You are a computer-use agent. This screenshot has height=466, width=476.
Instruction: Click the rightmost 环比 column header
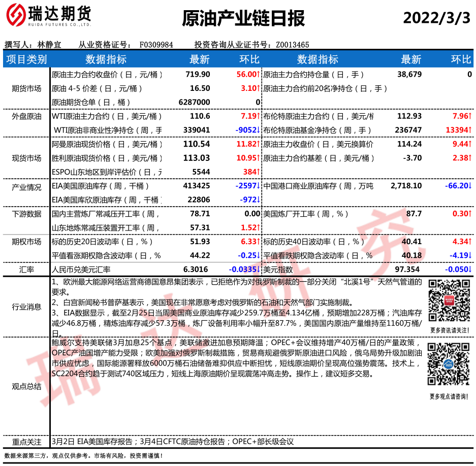coord(461,59)
